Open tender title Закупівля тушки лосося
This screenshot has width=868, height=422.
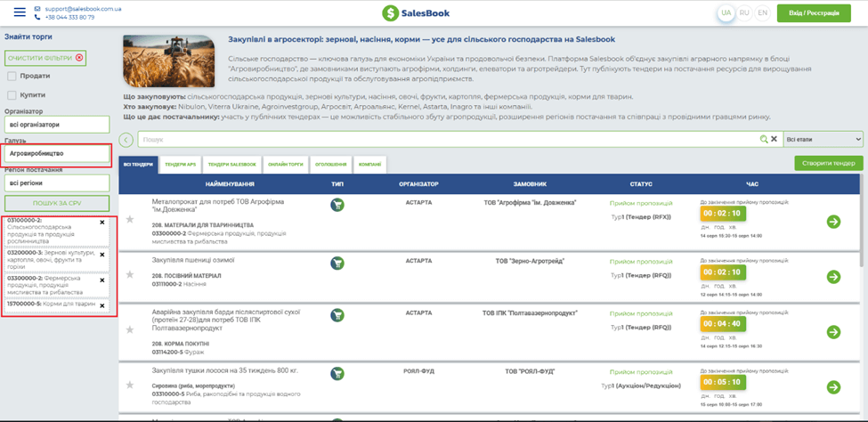point(224,370)
